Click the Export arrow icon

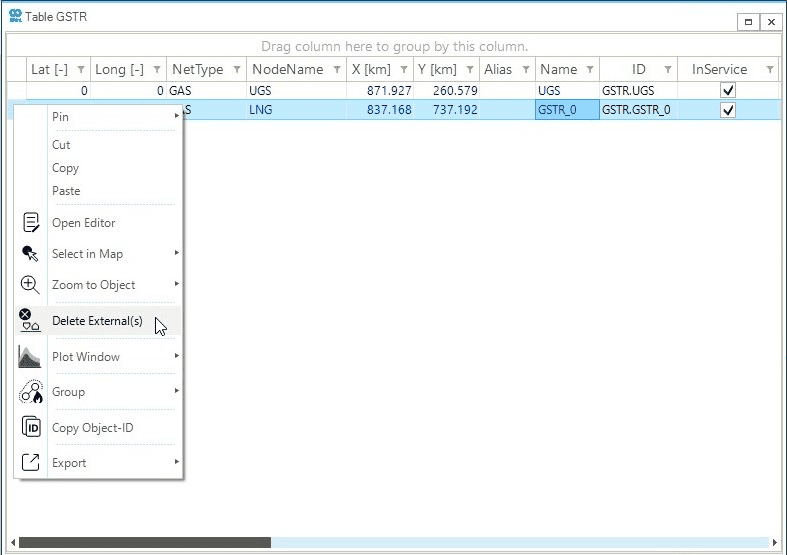point(31,462)
